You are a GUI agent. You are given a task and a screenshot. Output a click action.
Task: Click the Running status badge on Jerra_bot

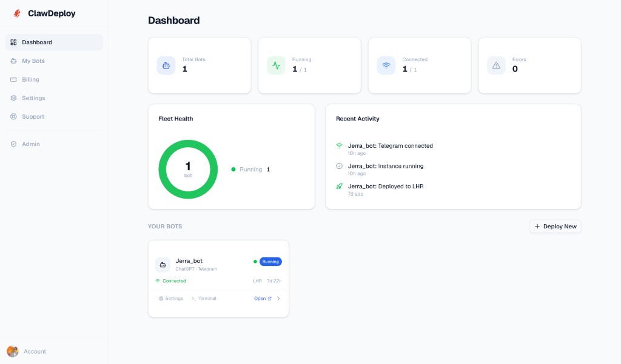point(270,261)
